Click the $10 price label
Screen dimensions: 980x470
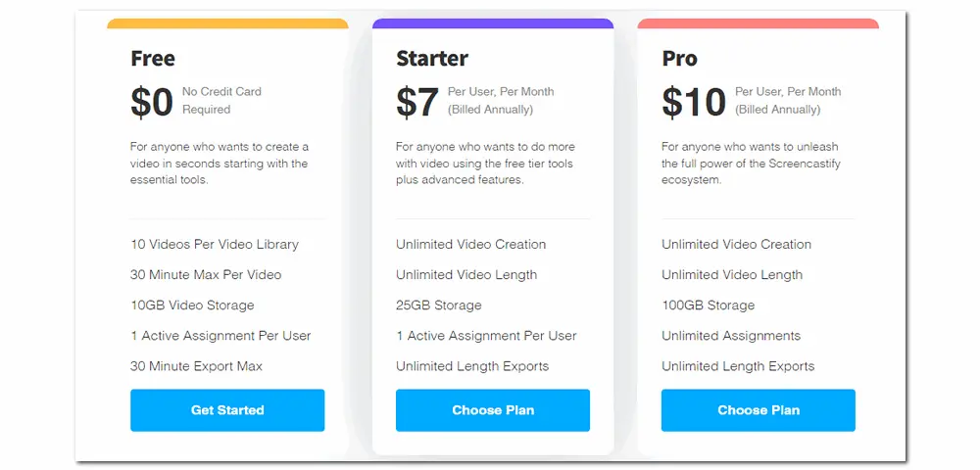click(693, 102)
